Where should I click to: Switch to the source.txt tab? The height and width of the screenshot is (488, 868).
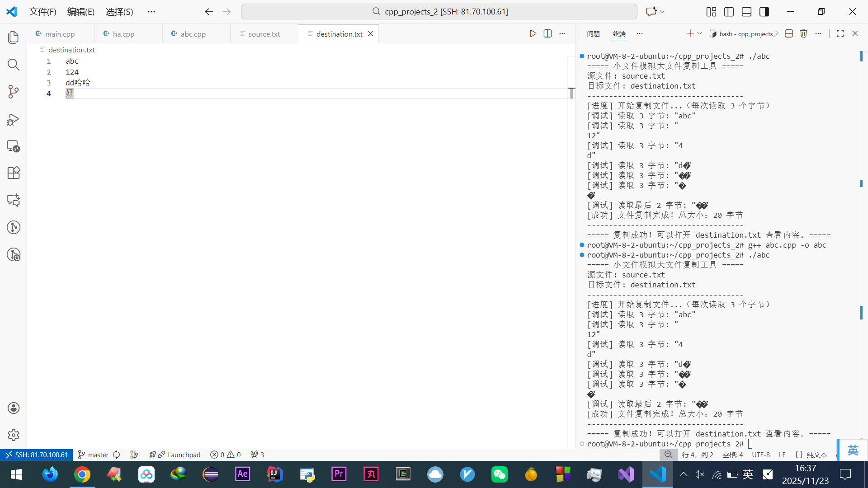[x=264, y=34]
